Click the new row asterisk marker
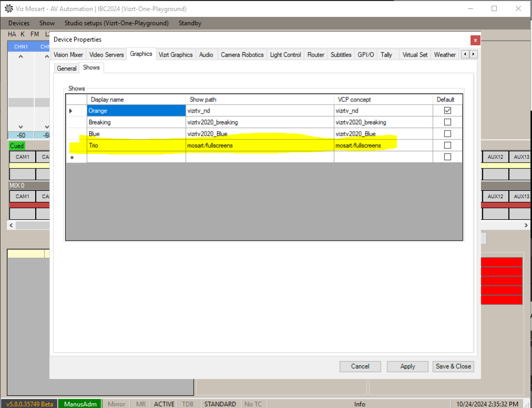This screenshot has width=532, height=408. (72, 157)
